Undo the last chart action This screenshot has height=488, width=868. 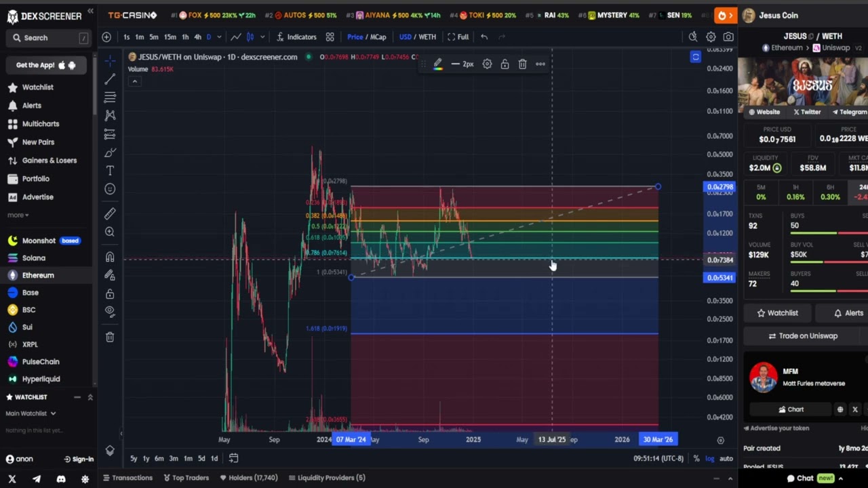484,37
